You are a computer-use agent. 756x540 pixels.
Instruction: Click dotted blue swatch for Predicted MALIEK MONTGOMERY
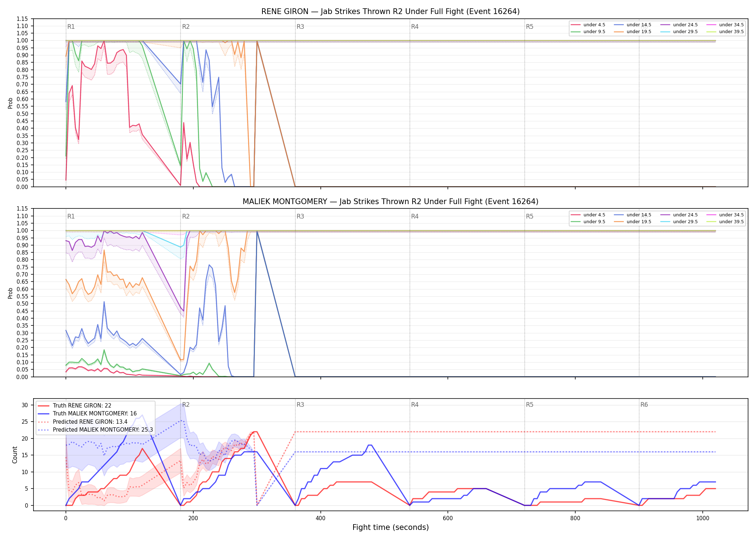click(44, 430)
